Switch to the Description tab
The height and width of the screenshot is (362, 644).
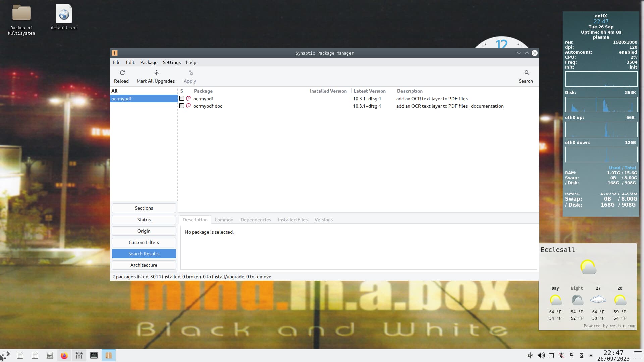(195, 220)
